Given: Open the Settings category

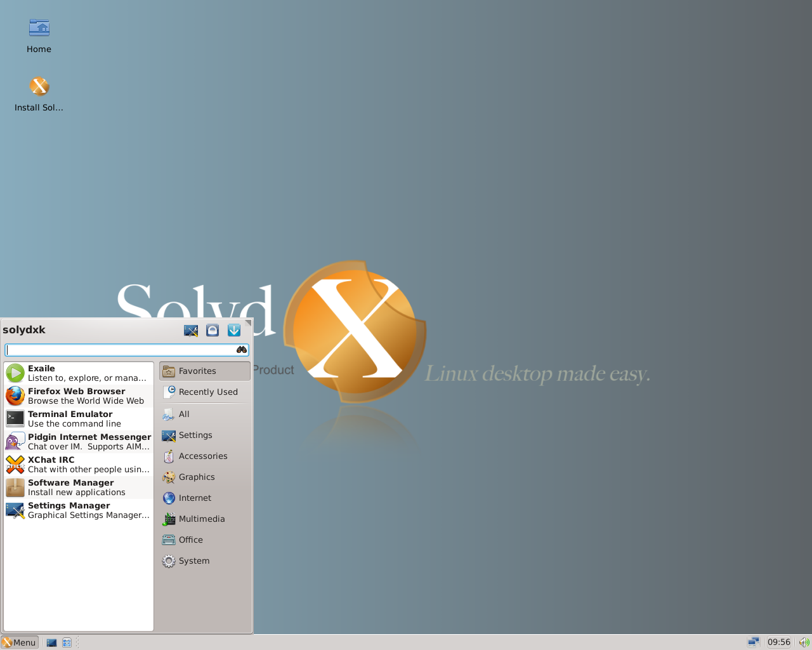Looking at the screenshot, I should 205,435.
